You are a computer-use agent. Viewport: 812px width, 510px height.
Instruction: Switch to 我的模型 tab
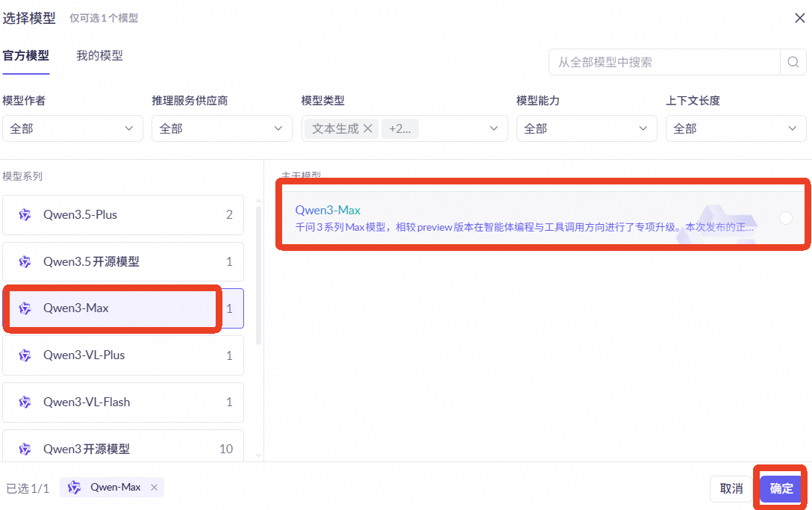pyautogui.click(x=99, y=55)
